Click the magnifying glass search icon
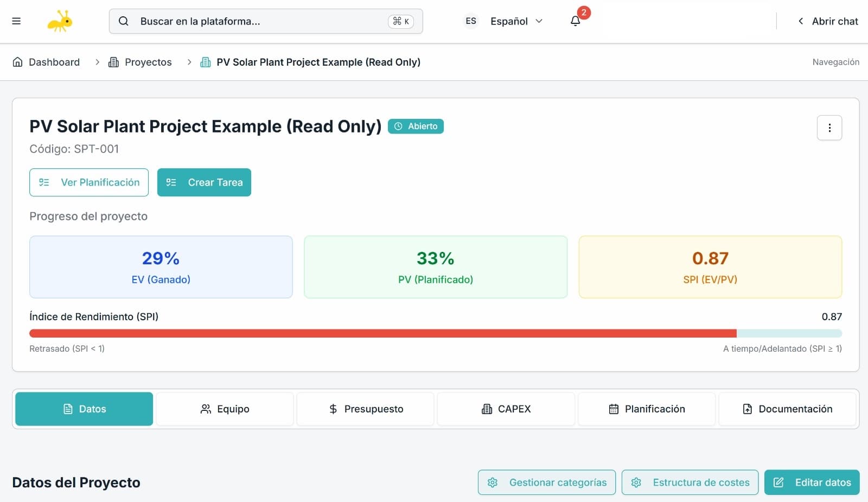This screenshot has width=868, height=502. coord(124,21)
